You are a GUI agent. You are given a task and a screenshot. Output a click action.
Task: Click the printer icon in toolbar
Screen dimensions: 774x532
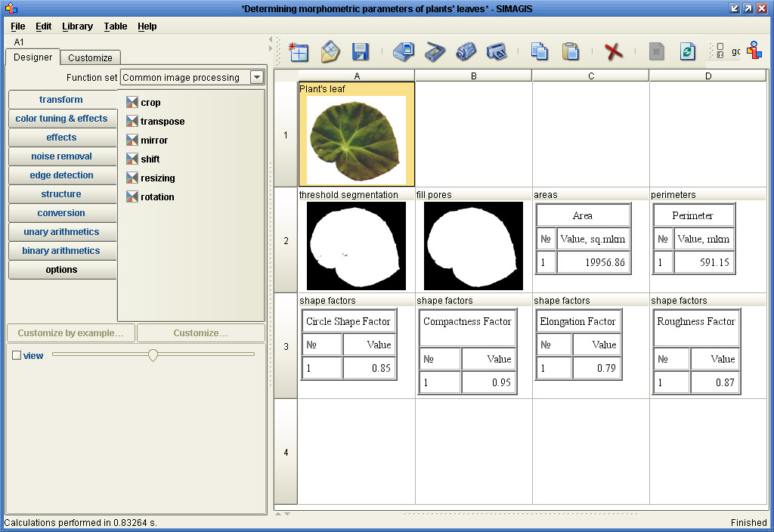(496, 51)
